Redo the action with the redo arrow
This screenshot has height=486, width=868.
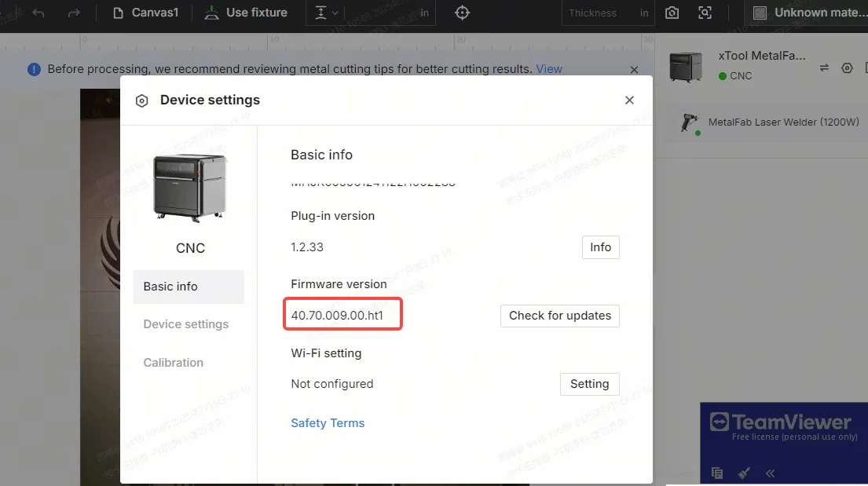coord(74,13)
